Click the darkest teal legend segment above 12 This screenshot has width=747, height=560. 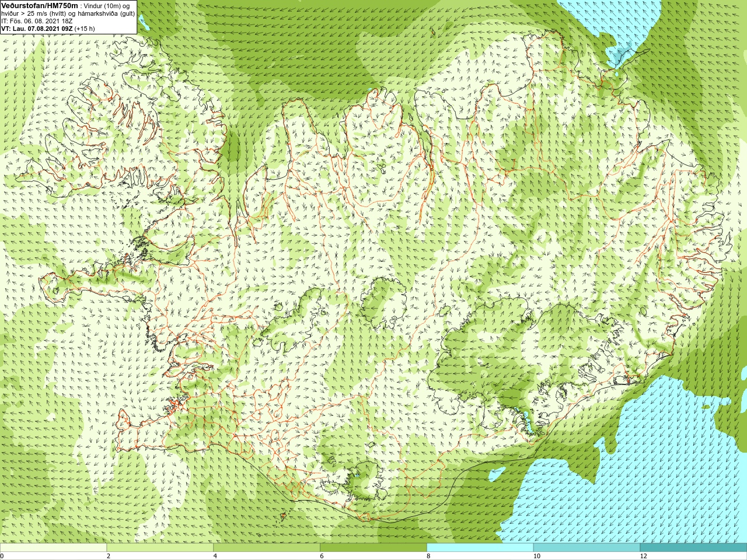tap(693, 548)
